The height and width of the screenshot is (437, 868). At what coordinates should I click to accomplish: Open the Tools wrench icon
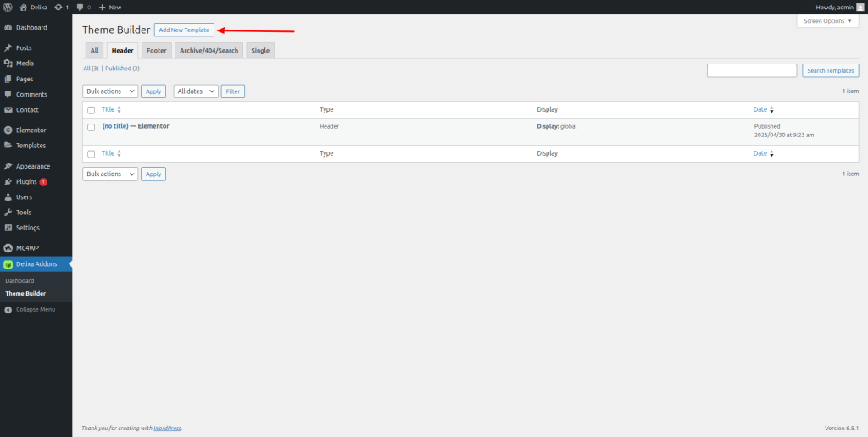tap(8, 213)
